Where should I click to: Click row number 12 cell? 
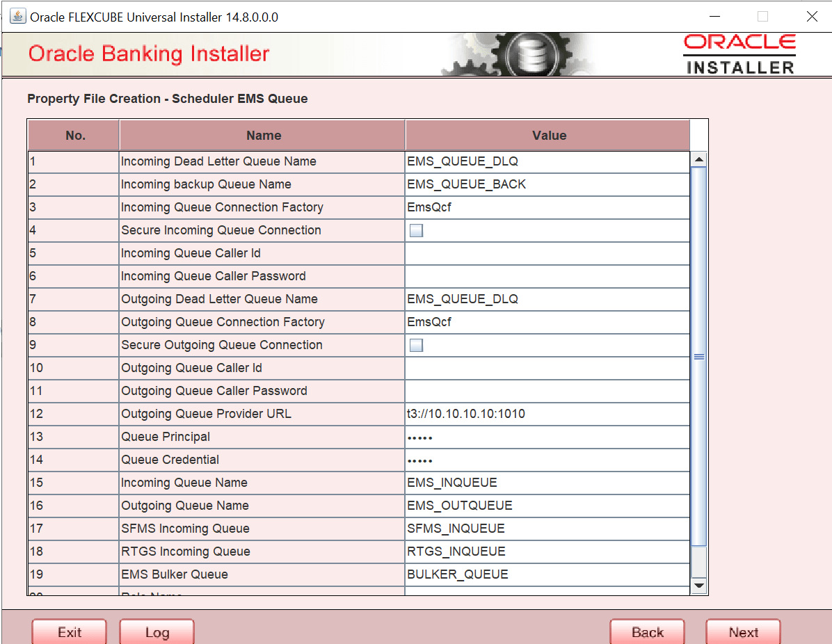pyautogui.click(x=74, y=413)
